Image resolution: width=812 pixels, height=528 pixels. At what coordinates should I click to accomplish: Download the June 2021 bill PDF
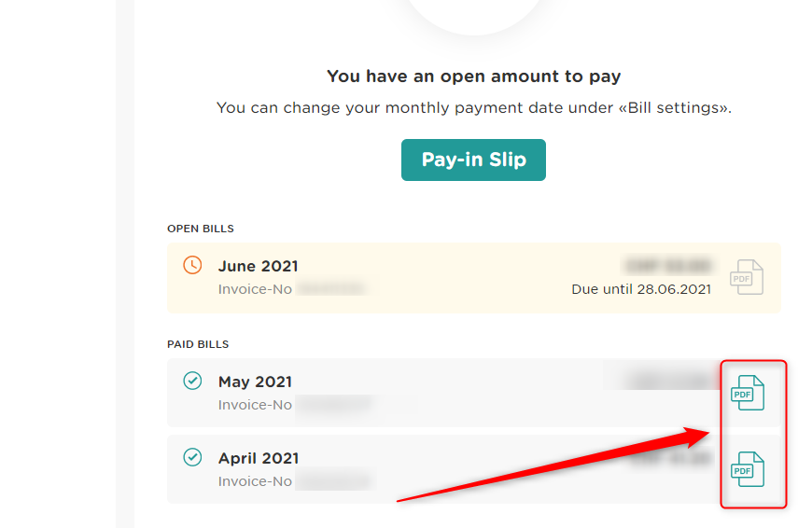(747, 278)
